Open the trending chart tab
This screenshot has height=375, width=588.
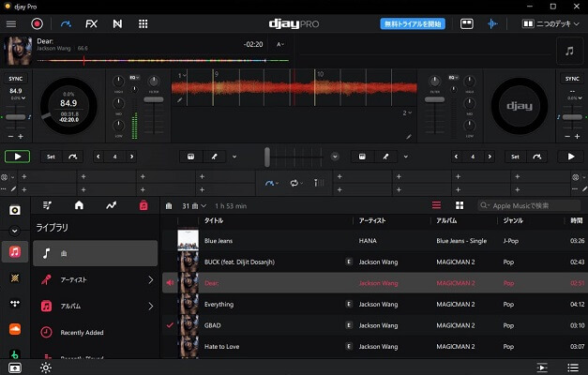click(x=111, y=205)
